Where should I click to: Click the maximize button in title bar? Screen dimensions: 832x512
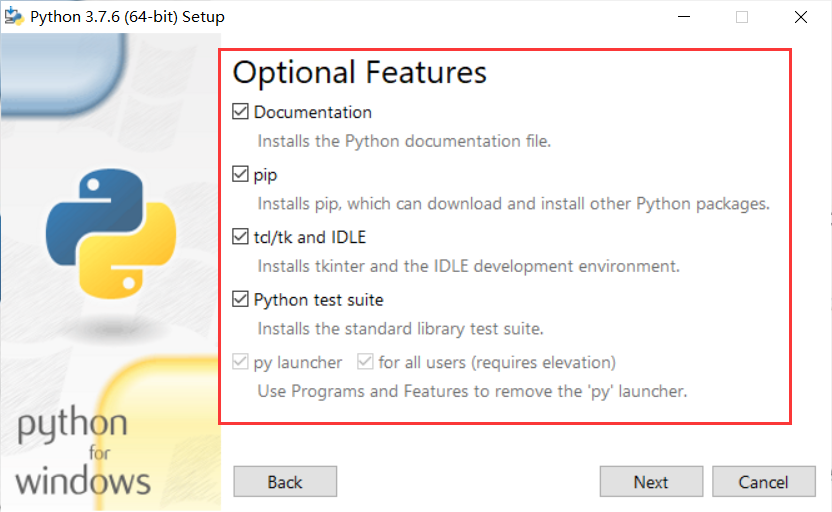[x=742, y=17]
